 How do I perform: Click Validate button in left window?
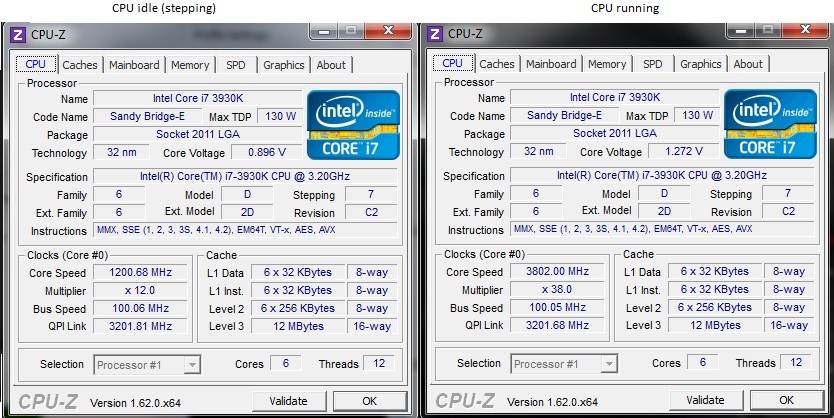(288, 401)
